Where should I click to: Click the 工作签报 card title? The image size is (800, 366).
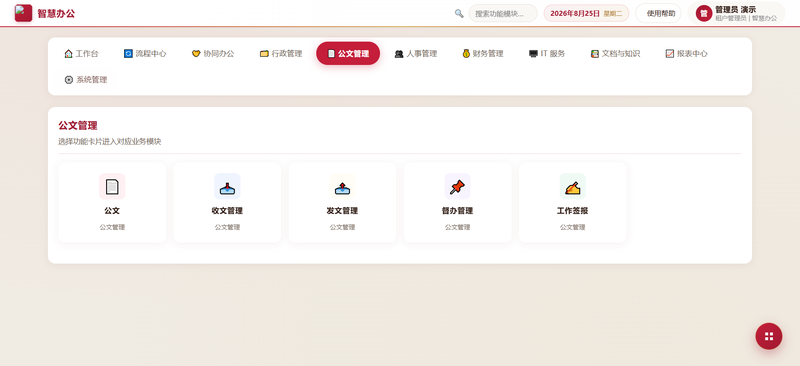coord(572,211)
